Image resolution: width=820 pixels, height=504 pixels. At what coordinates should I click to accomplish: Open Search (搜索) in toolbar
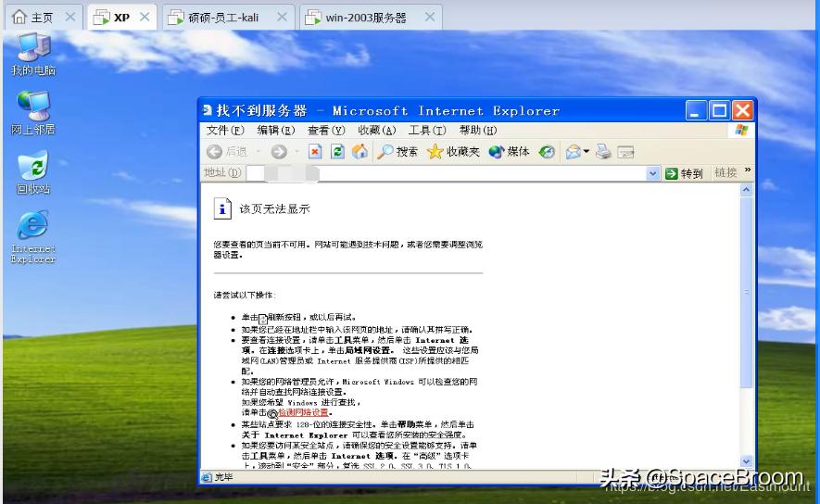[397, 152]
